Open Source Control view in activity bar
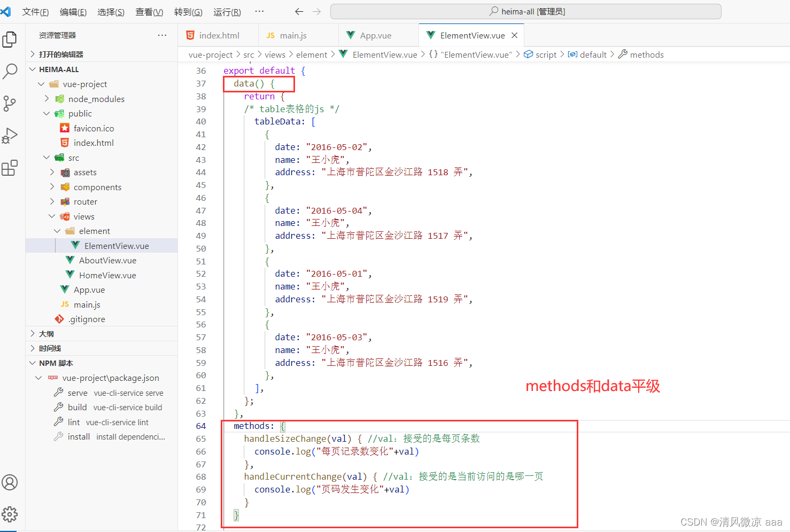Image resolution: width=790 pixels, height=532 pixels. 10,104
